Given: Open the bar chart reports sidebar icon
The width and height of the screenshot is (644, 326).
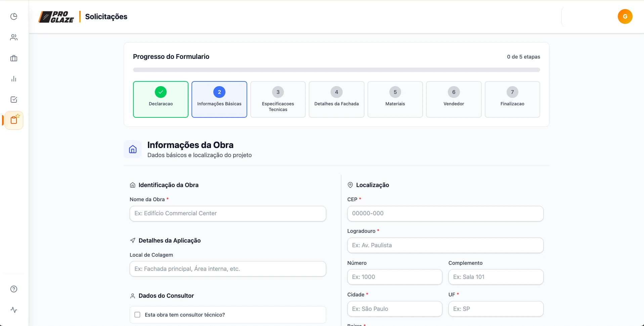Looking at the screenshot, I should tap(14, 79).
